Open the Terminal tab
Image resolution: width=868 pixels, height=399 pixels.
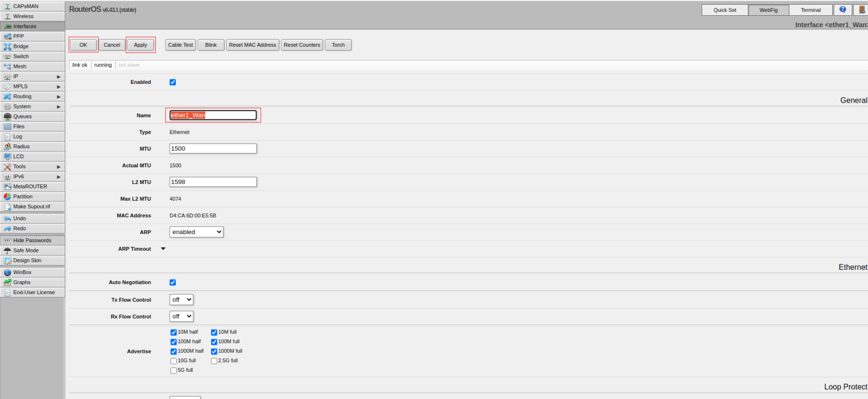click(810, 10)
